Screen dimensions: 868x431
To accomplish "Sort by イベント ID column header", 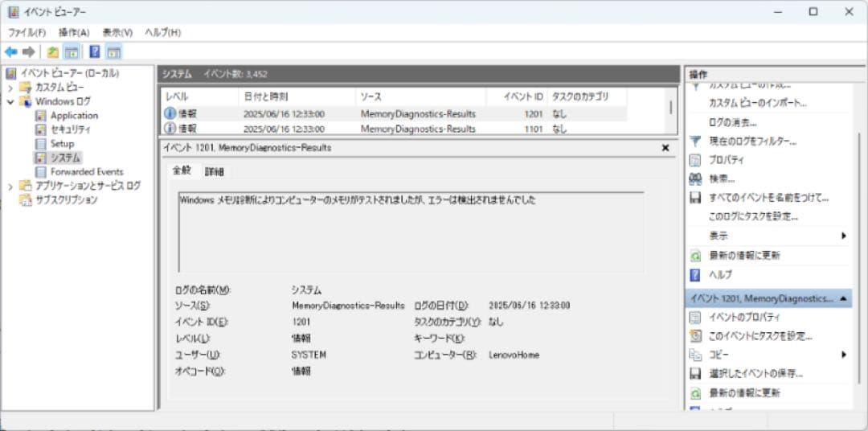I will click(x=517, y=96).
